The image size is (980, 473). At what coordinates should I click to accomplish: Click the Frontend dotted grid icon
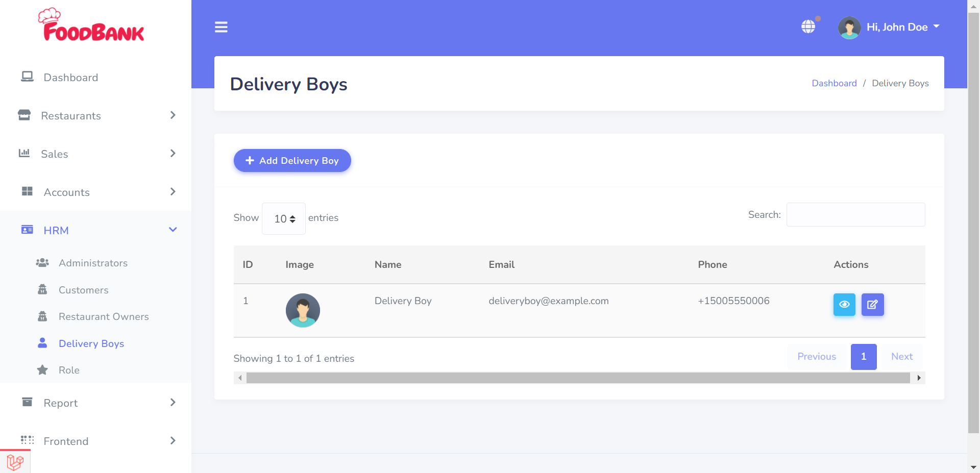tap(27, 440)
